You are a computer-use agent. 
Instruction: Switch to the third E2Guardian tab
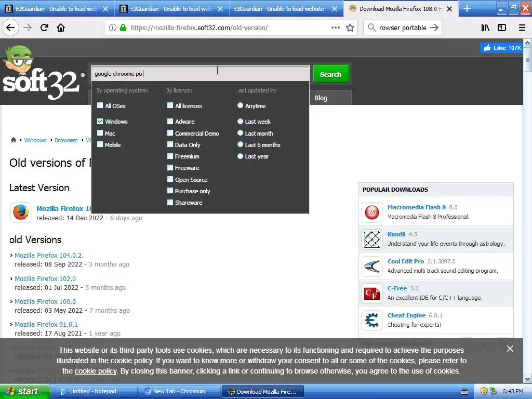click(x=286, y=8)
